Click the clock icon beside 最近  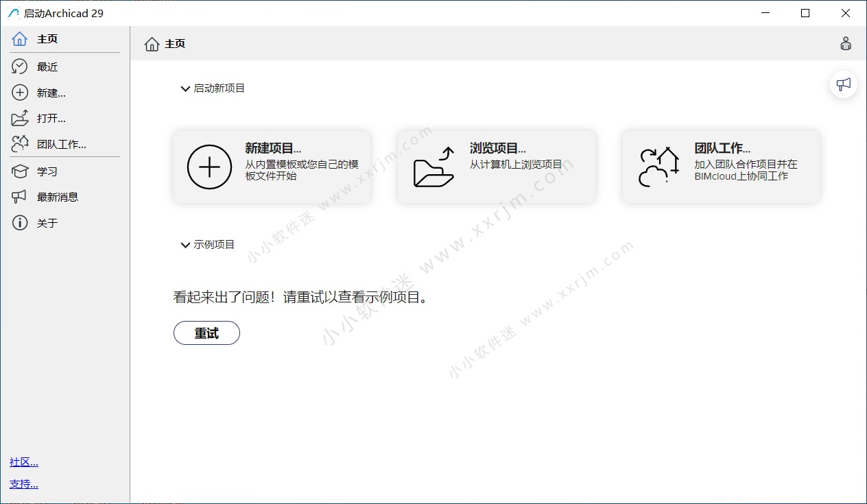point(20,67)
